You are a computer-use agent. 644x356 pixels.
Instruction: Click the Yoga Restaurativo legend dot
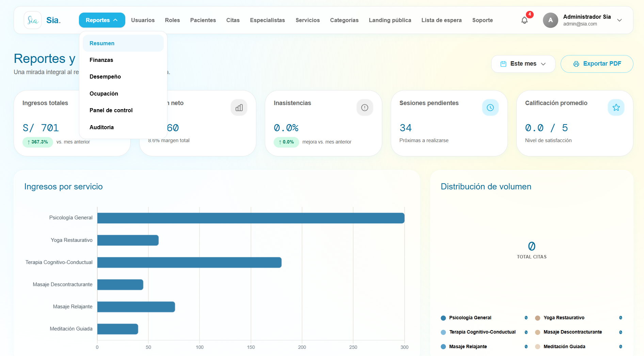pos(537,318)
